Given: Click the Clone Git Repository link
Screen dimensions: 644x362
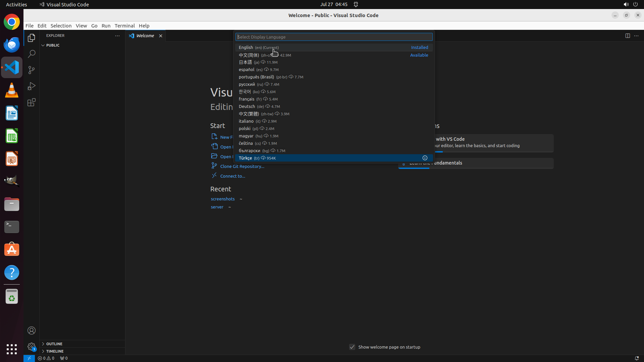Looking at the screenshot, I should point(242,166).
